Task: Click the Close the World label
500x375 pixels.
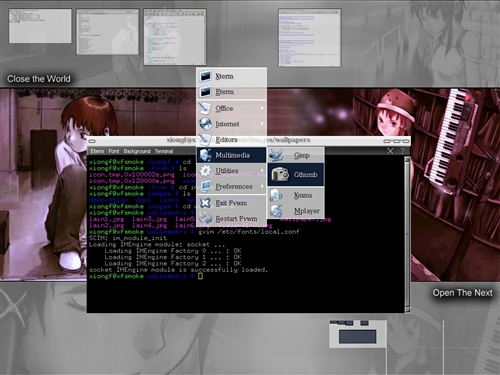Action: [x=39, y=79]
